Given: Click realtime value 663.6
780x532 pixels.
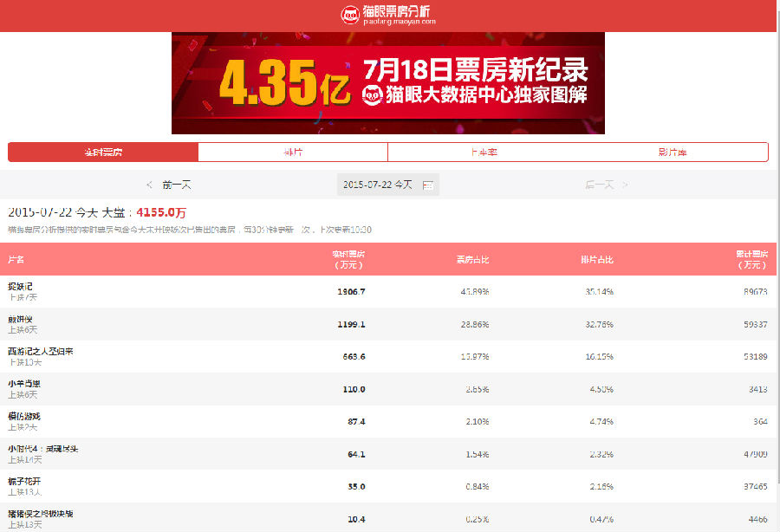Looking at the screenshot, I should coord(354,356).
